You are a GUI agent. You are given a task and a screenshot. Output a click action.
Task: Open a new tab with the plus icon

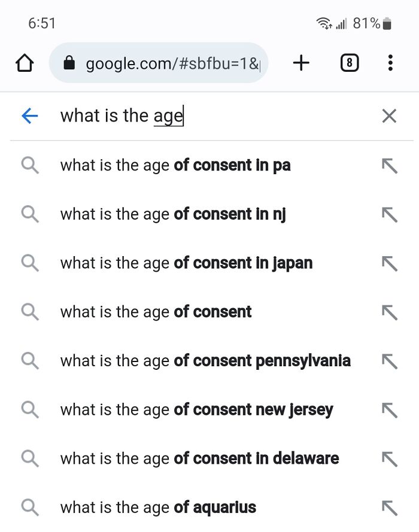click(x=301, y=62)
